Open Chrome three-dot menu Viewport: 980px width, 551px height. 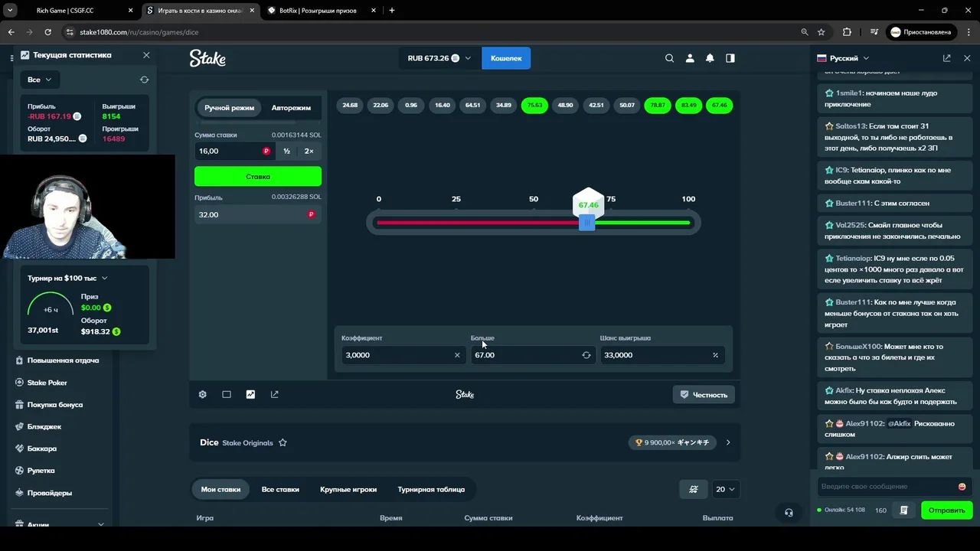968,32
